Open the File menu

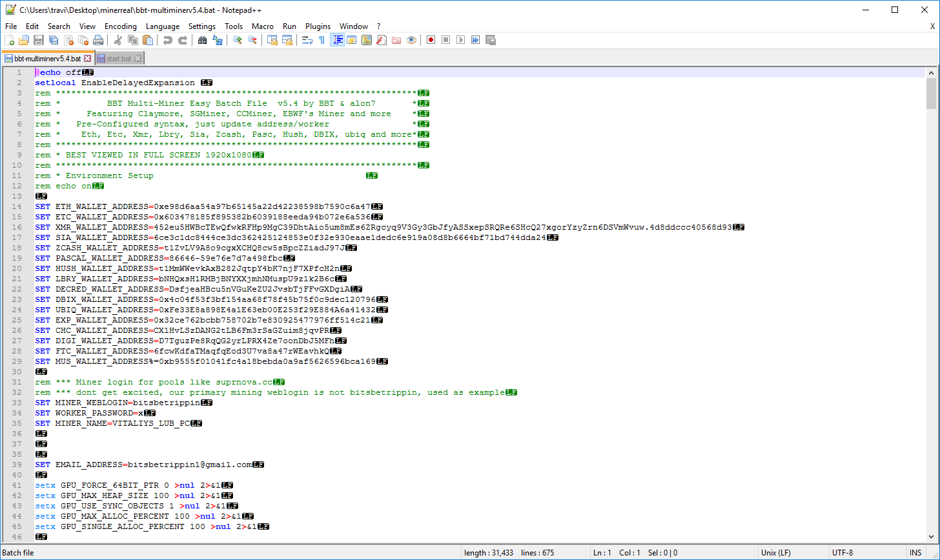11,26
